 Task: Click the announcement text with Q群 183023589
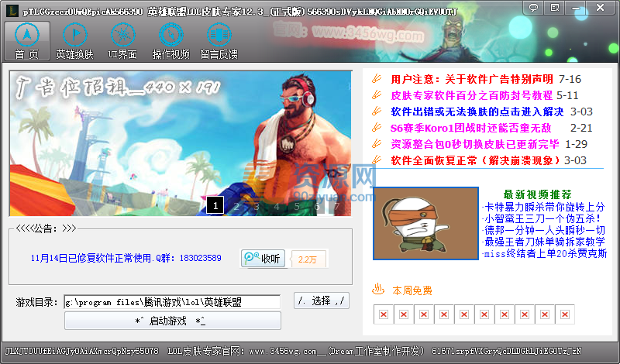point(126,259)
